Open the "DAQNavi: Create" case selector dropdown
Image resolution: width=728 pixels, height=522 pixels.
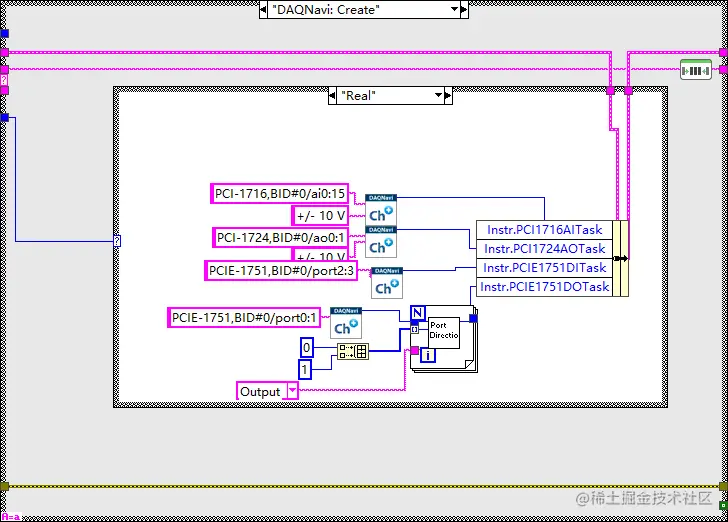point(455,9)
